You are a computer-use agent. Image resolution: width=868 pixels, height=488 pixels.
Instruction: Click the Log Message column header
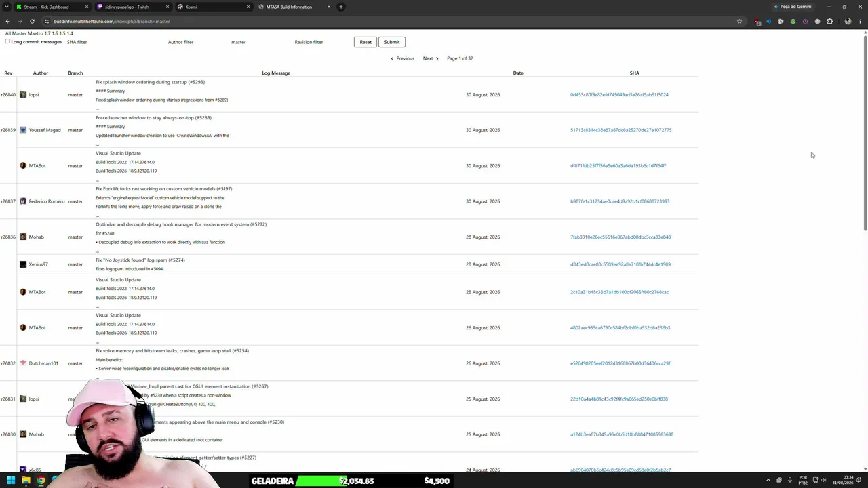point(276,73)
